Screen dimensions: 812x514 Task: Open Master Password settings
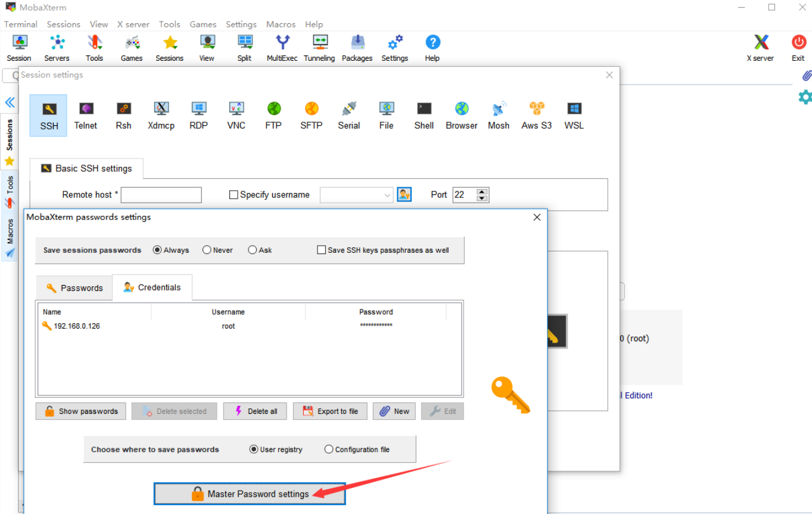250,494
